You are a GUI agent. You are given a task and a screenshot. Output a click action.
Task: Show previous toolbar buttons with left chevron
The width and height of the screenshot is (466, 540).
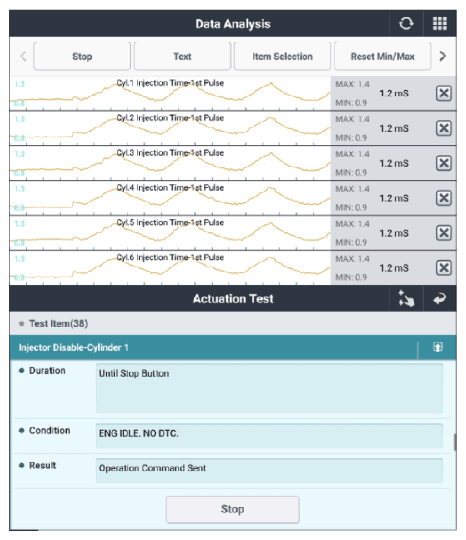23,56
